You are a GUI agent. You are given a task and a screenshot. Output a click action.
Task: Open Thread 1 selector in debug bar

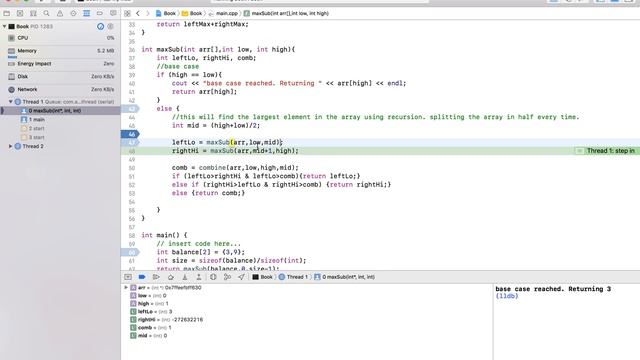(293, 277)
